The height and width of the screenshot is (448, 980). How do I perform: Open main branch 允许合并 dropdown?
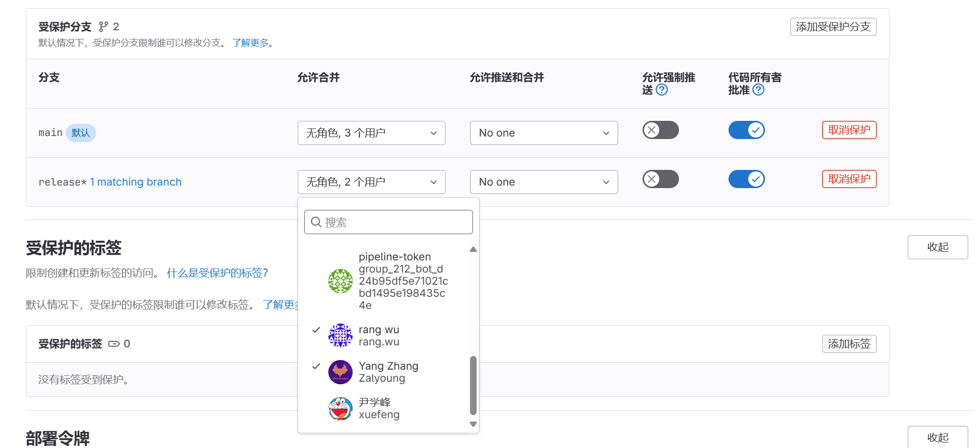point(371,133)
